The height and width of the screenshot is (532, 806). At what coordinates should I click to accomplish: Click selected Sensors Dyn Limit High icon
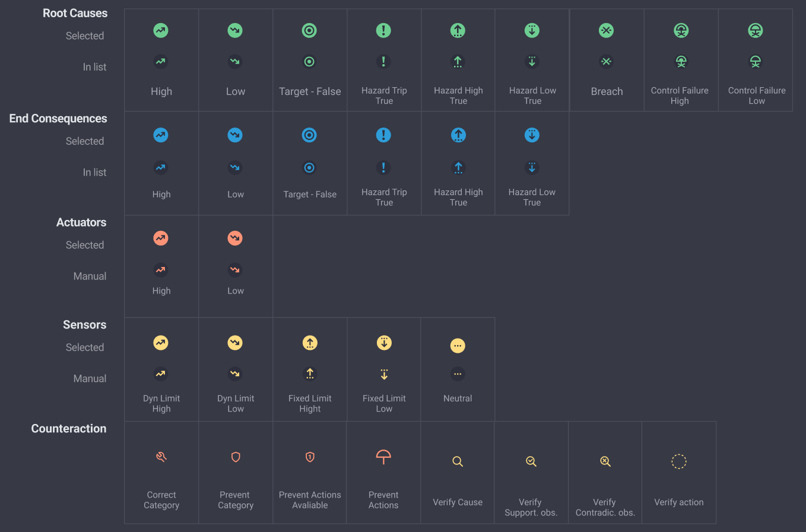coord(161,343)
